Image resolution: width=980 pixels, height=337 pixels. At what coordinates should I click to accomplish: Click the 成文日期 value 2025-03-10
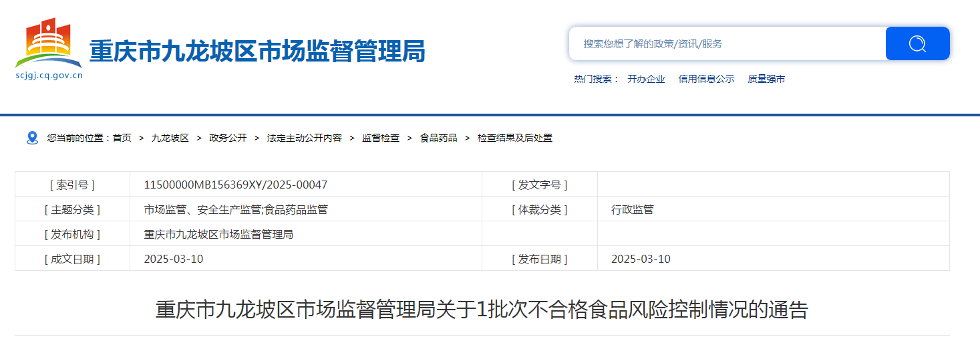174,259
